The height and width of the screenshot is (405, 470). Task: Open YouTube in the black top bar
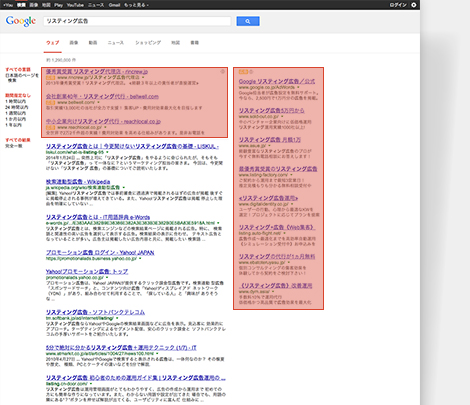pos(75,5)
